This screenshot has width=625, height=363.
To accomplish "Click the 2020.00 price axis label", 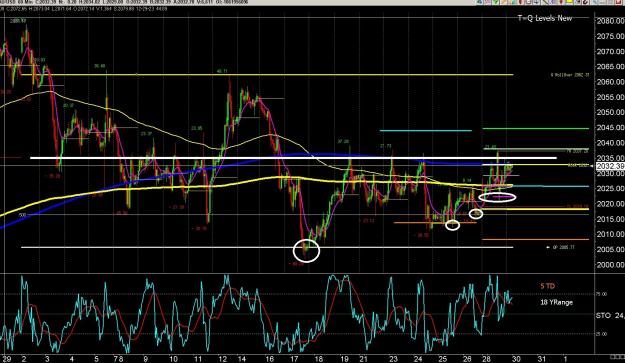I will (611, 204).
